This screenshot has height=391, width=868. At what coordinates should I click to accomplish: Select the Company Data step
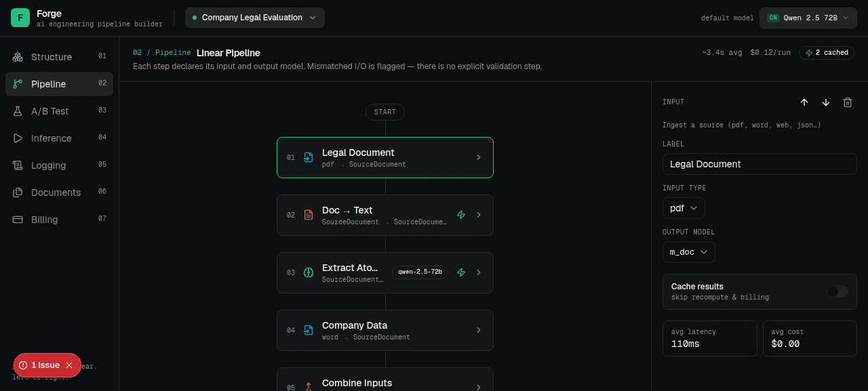[x=385, y=330]
